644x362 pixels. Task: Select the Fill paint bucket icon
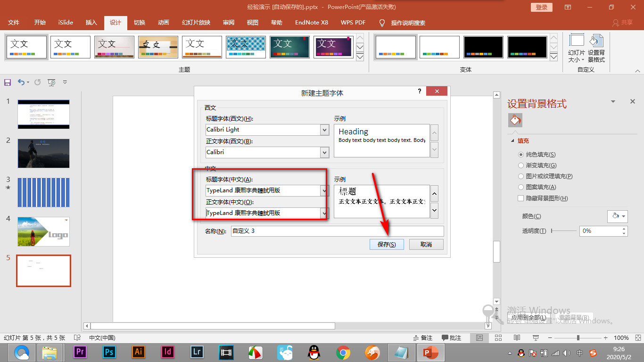(515, 120)
